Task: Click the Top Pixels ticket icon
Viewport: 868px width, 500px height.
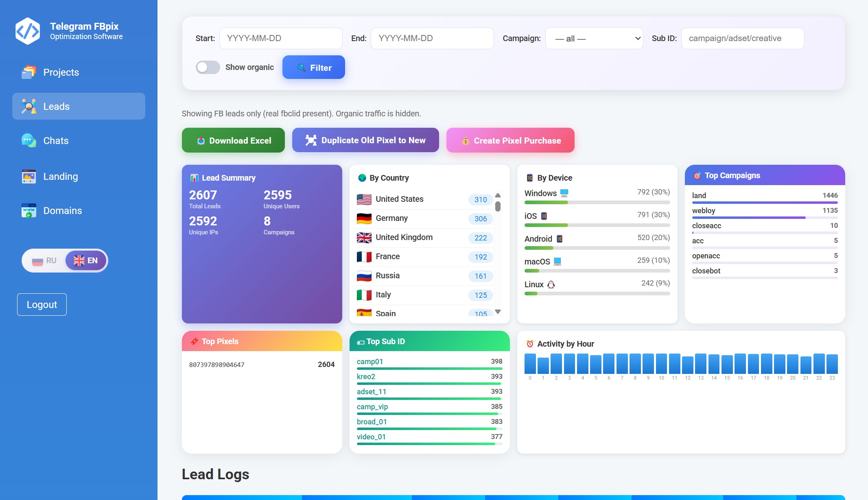Action: pyautogui.click(x=195, y=341)
